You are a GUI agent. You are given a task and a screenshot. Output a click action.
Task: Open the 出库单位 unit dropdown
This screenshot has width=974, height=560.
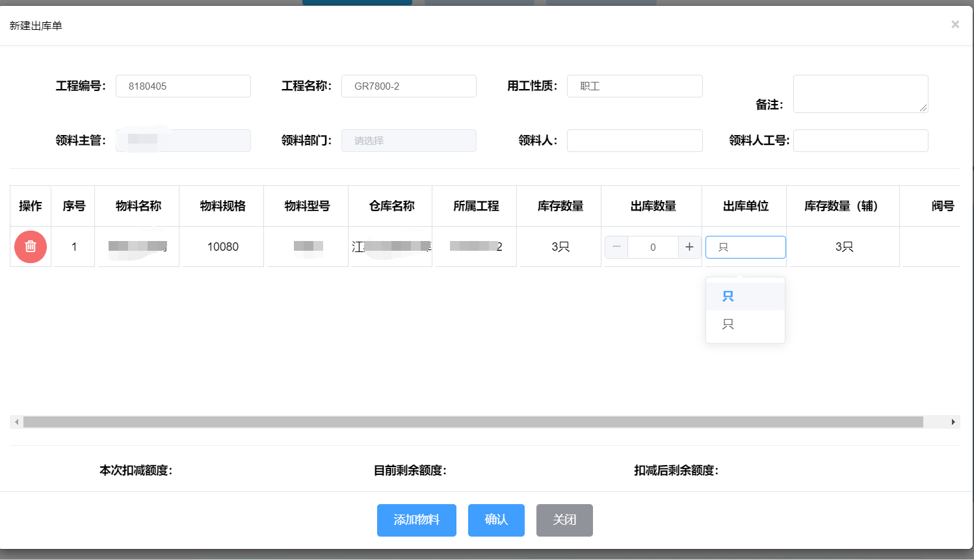tap(745, 247)
